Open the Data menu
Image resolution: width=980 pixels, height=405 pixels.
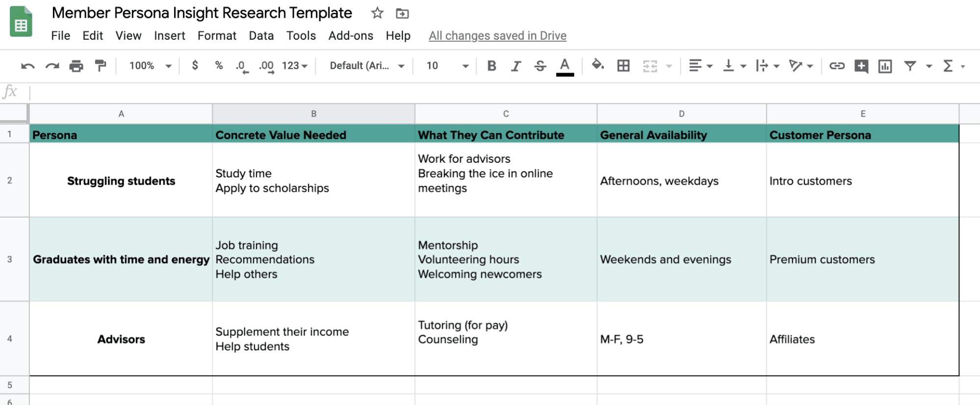(x=261, y=35)
